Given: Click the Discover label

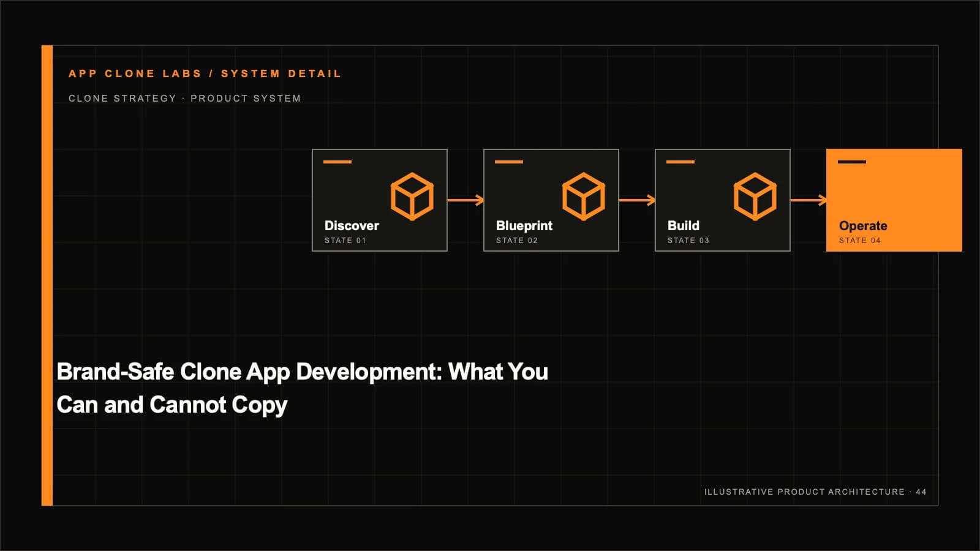Looking at the screenshot, I should (x=352, y=226).
